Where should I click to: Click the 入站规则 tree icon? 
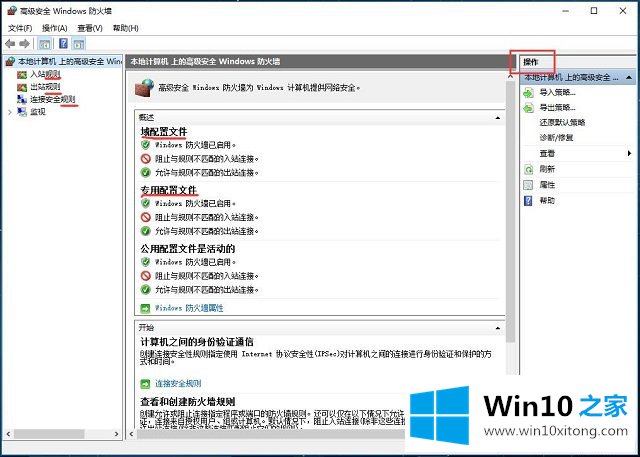[22, 75]
